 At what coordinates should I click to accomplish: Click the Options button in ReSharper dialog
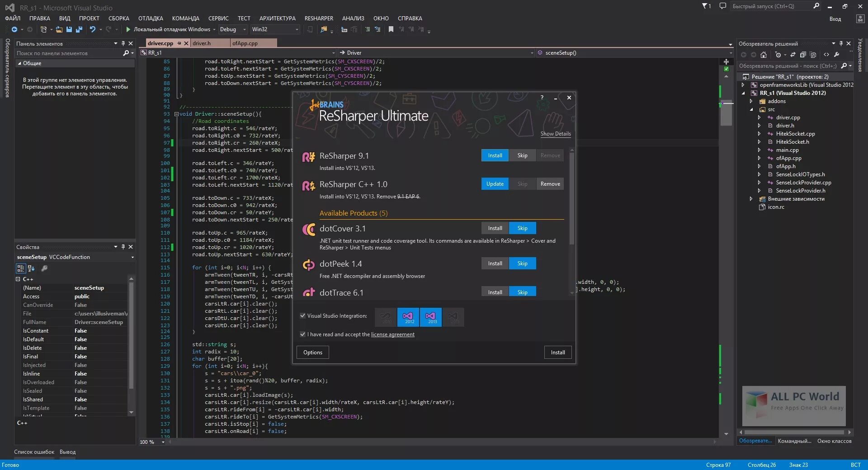313,352
